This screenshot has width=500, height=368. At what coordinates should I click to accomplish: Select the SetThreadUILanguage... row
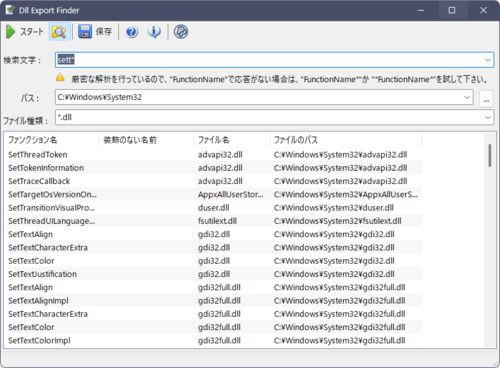point(213,221)
